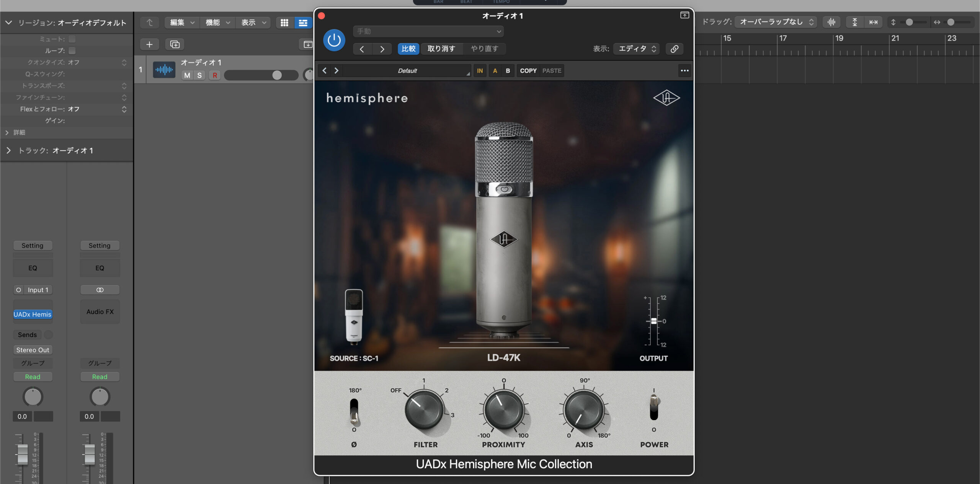Click the vertical zoom arrows icon

point(893,22)
